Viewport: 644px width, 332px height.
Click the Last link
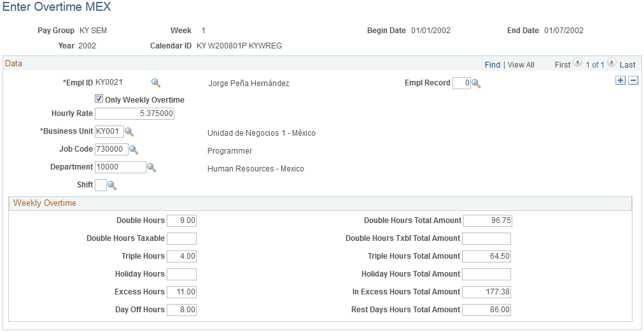(x=627, y=64)
